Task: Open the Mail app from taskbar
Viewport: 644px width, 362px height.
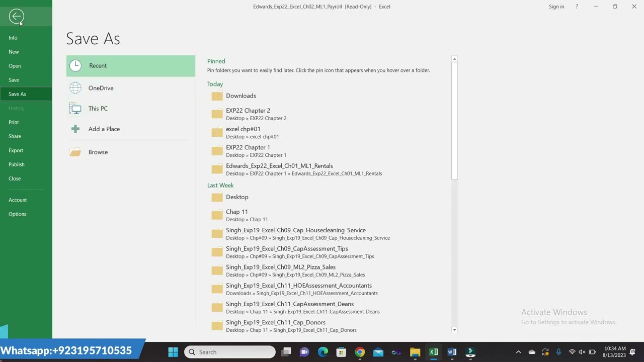Action: (378, 352)
